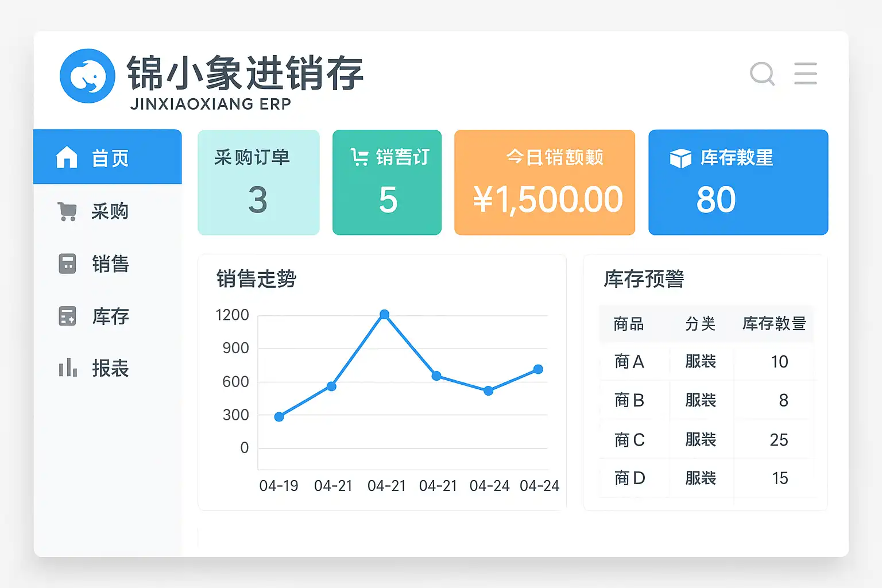This screenshot has width=882, height=588.
Task: Click the category cell in the 商C row
Action: (701, 440)
